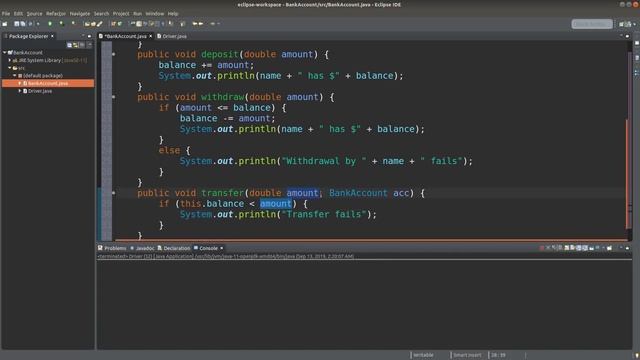
Task: Click the New Java Class toolbar icon
Action: [120, 24]
